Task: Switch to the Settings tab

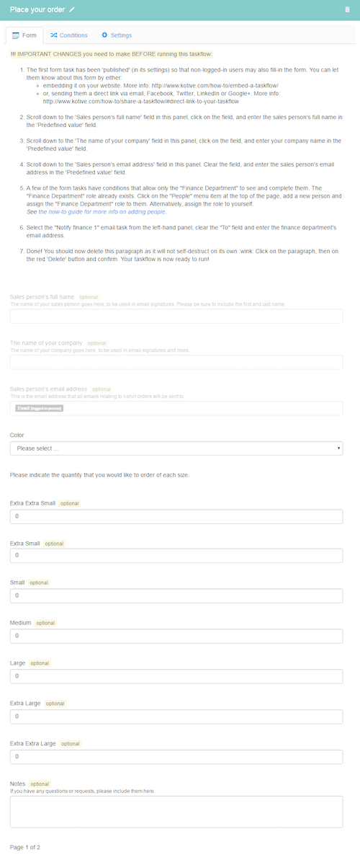Action: 117,35
